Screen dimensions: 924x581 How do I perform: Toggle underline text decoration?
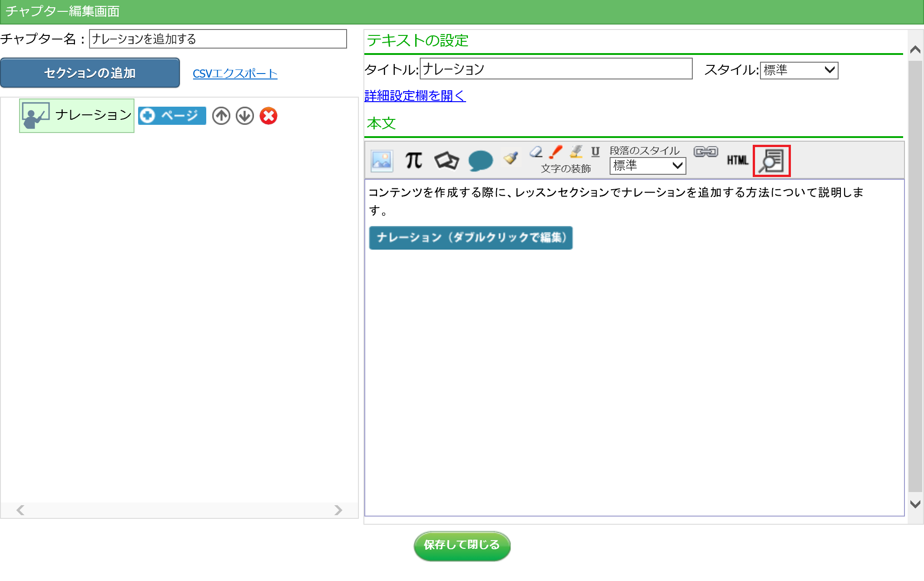(595, 152)
